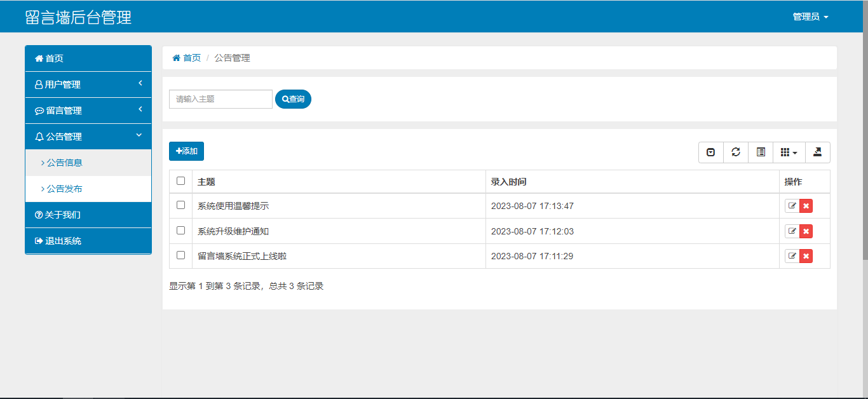Tick the select-all checkbox in table header
This screenshot has width=868, height=399.
pyautogui.click(x=180, y=181)
